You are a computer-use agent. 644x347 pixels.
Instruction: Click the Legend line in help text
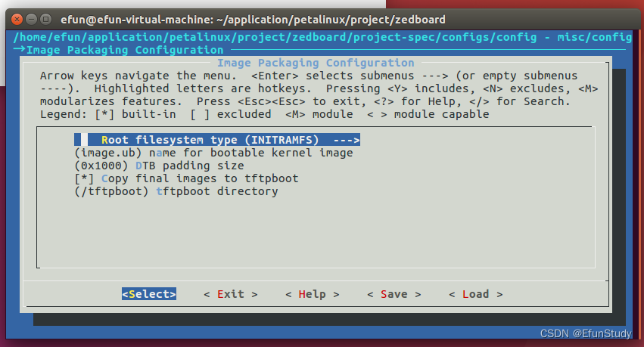tap(265, 114)
